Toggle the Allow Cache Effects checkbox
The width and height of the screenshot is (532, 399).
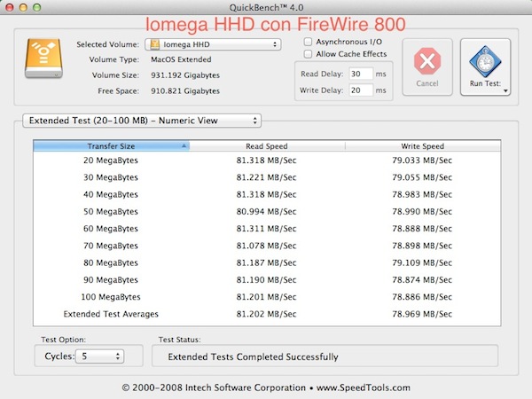[x=308, y=54]
